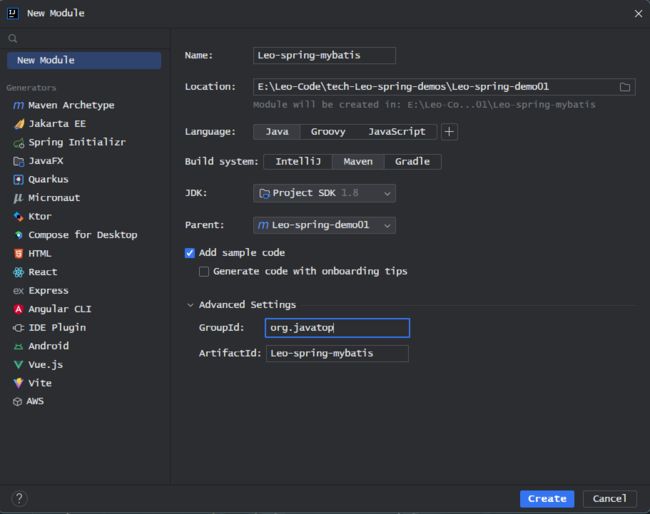The image size is (650, 514).
Task: Click the Create button
Action: 547,499
